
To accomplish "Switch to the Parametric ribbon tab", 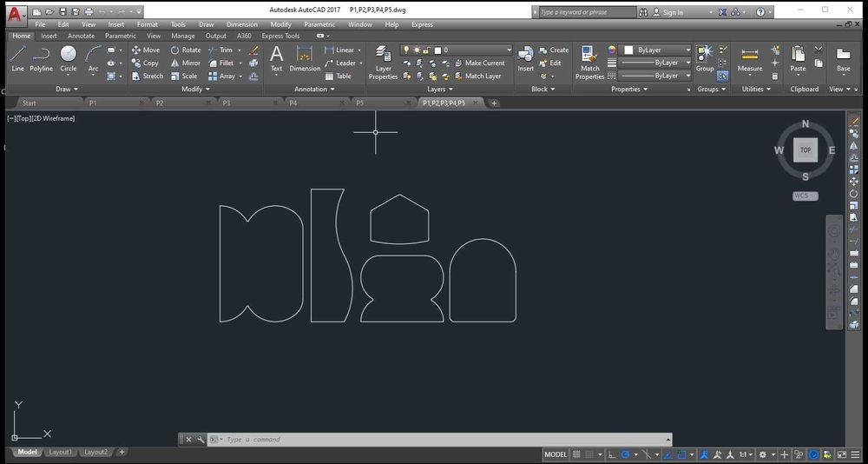I will click(x=120, y=36).
